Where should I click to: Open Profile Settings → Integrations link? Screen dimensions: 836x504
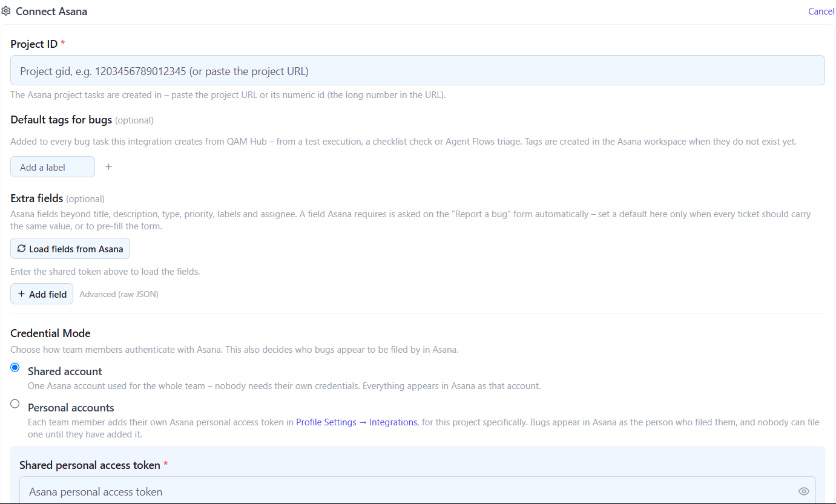point(357,422)
